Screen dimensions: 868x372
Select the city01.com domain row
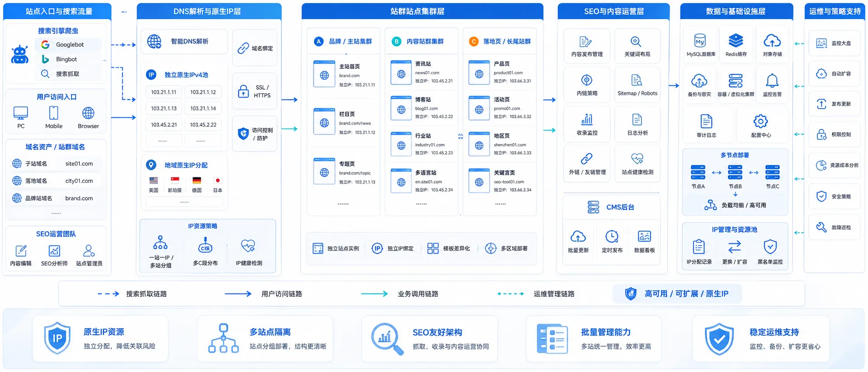tap(56, 181)
